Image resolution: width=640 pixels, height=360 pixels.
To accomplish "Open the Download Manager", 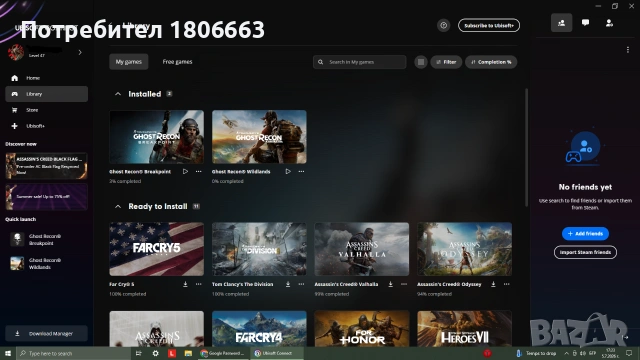I will coord(47,333).
